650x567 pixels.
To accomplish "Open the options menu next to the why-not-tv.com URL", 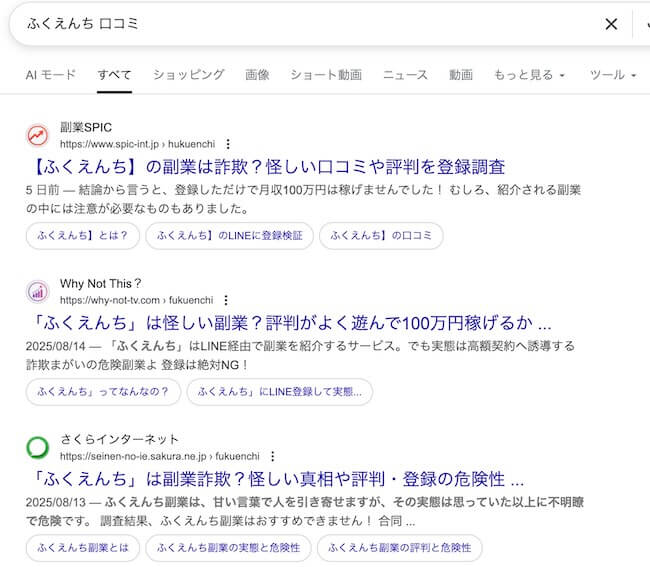I will (x=226, y=300).
